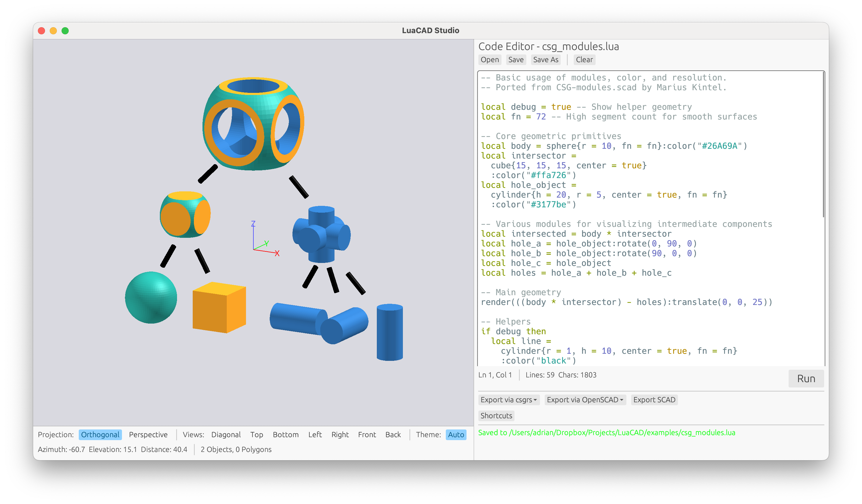Set the view to Left
The image size is (862, 504).
315,434
